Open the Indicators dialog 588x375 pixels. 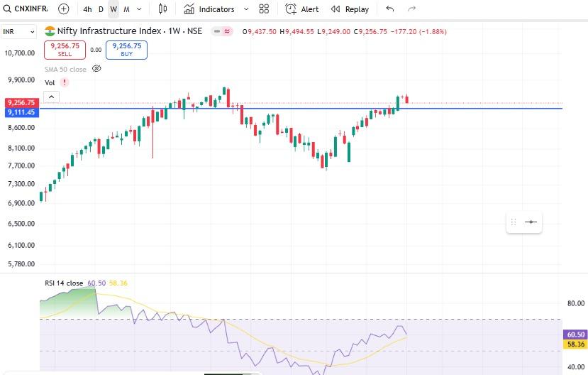pyautogui.click(x=209, y=9)
